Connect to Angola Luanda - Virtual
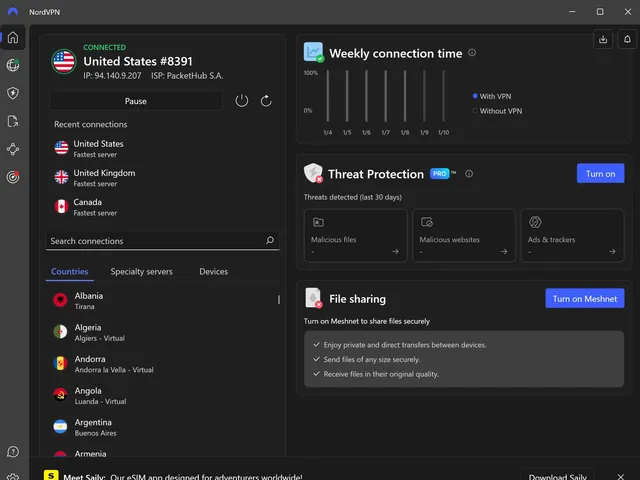Screen dimensions: 640x480 (x=162, y=395)
